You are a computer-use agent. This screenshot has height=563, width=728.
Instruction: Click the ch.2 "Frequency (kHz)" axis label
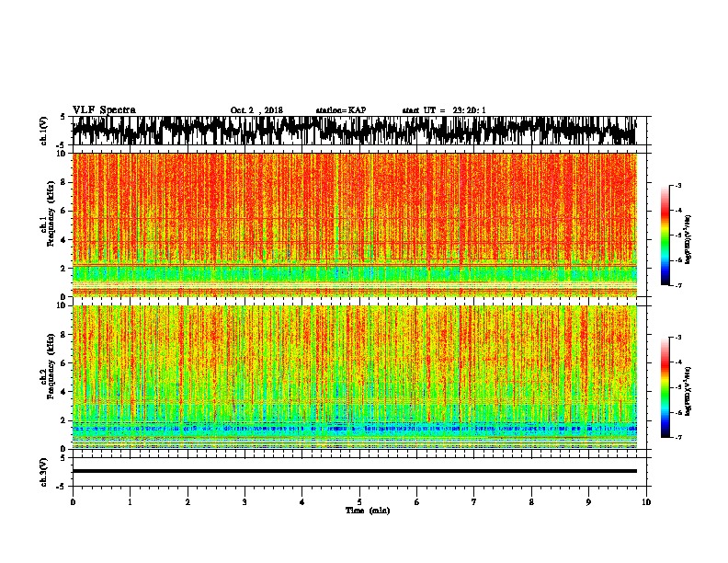(x=51, y=365)
